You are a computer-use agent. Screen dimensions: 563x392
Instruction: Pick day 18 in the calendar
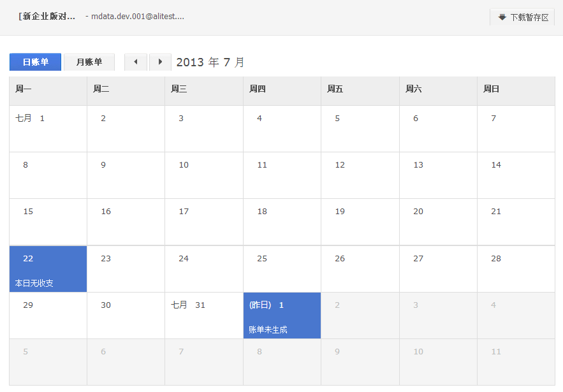(x=282, y=222)
